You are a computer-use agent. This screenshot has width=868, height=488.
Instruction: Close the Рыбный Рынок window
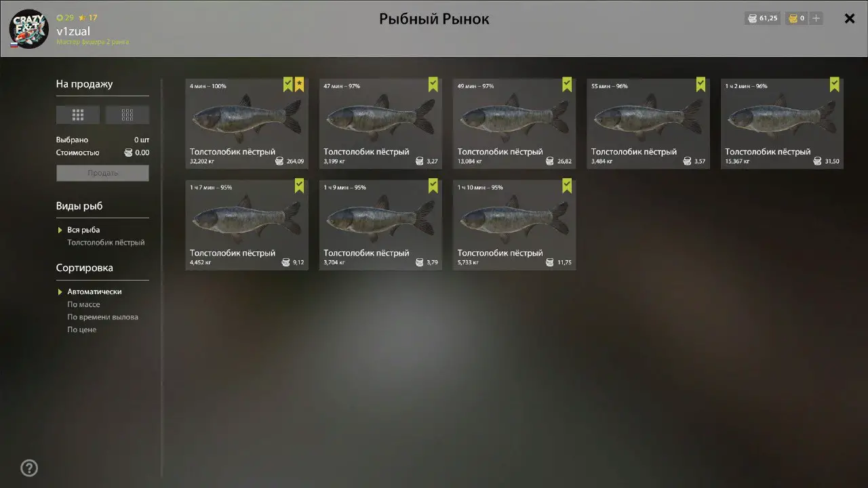coord(850,18)
